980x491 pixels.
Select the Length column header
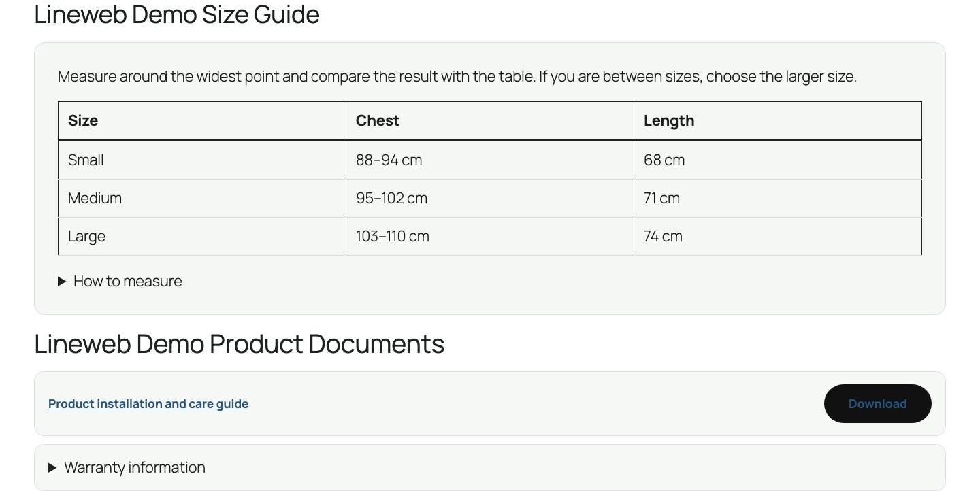(x=778, y=121)
